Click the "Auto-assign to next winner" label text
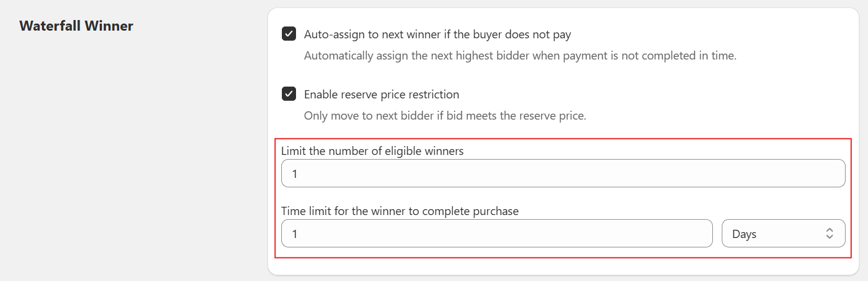This screenshot has height=281, width=868. 437,35
